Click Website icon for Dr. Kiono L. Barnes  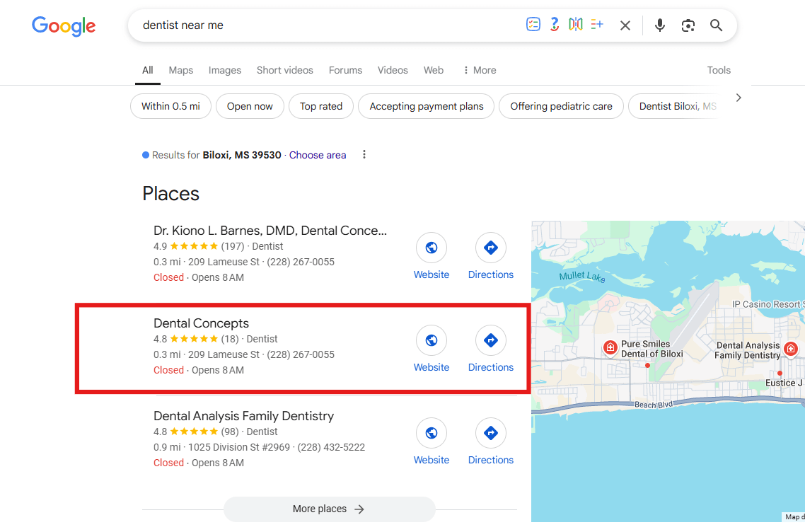pos(432,248)
